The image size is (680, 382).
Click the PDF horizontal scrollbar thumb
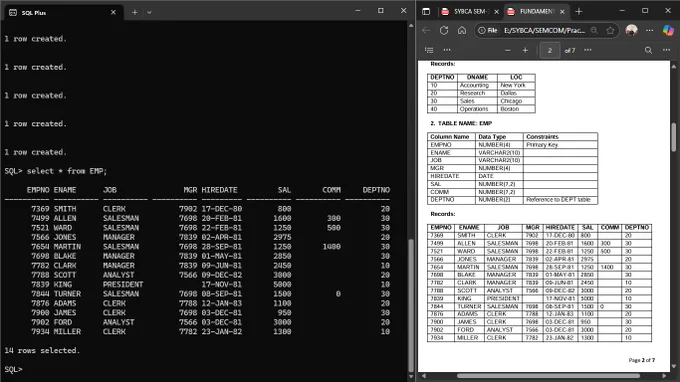tap(548, 376)
